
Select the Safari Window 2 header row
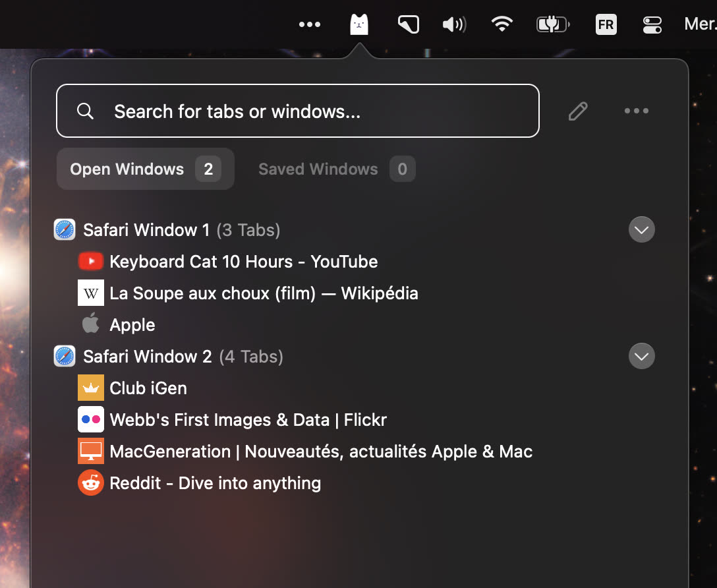(x=355, y=356)
